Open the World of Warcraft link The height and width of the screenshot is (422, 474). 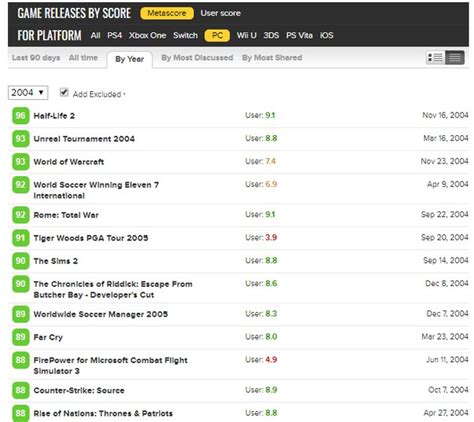point(69,162)
